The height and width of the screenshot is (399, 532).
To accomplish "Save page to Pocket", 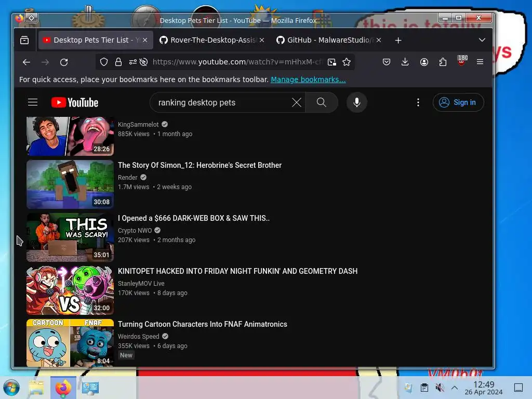I will pyautogui.click(x=387, y=62).
